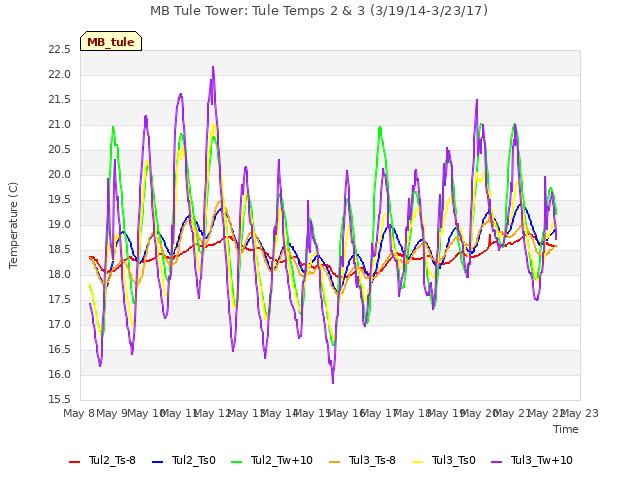Click the purple spike at 21.5 near May 20

[477, 100]
